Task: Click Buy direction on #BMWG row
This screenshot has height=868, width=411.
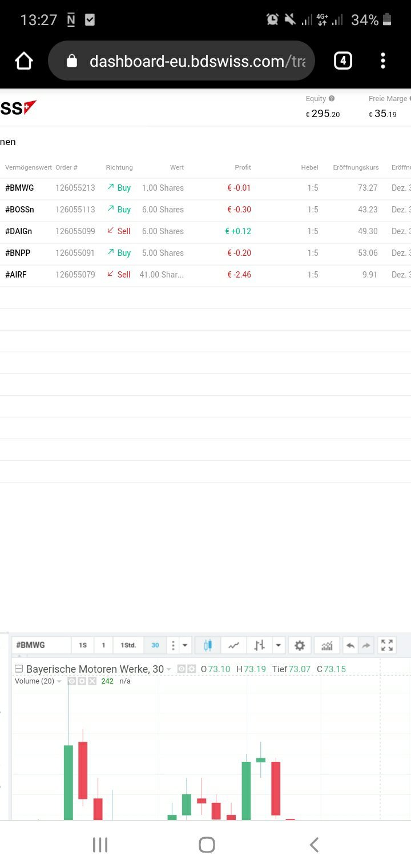Action: 119,188
